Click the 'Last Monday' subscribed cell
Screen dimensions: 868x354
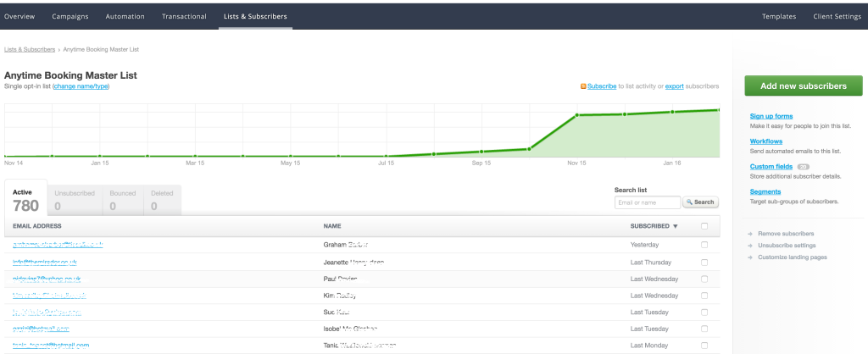click(649, 346)
